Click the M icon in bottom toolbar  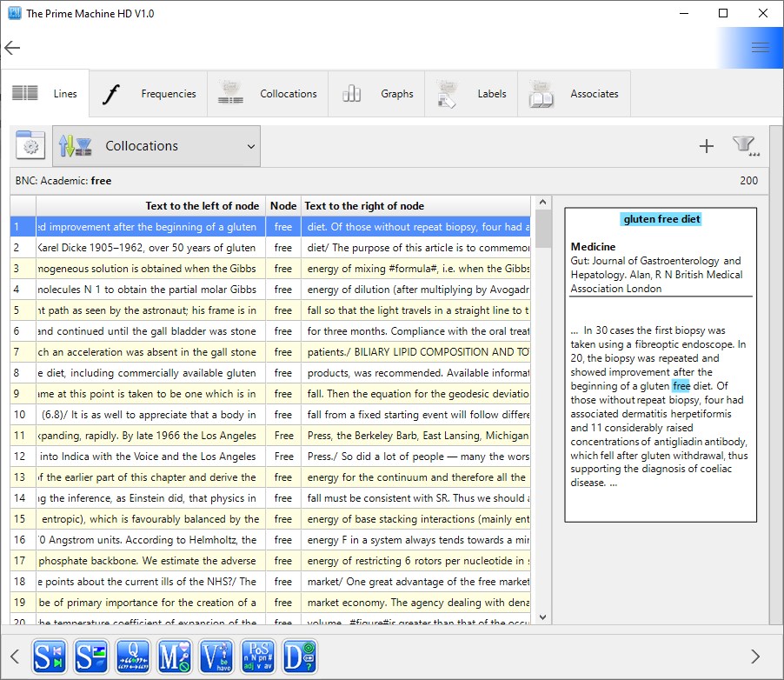point(175,657)
